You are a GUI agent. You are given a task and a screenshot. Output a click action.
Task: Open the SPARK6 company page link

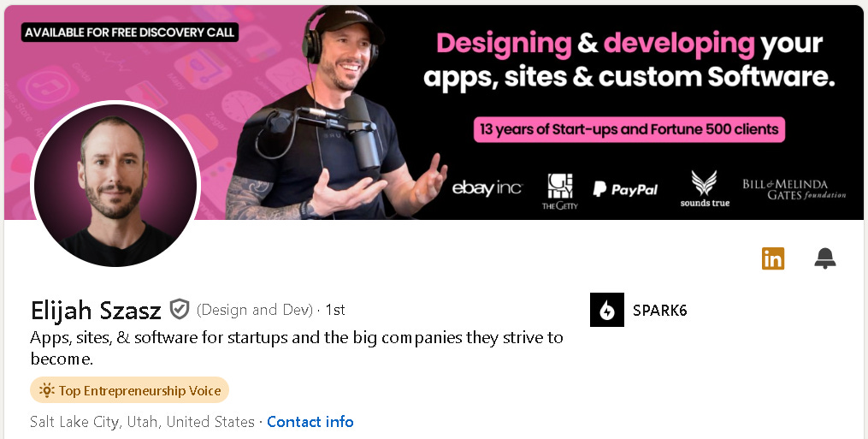click(x=660, y=310)
